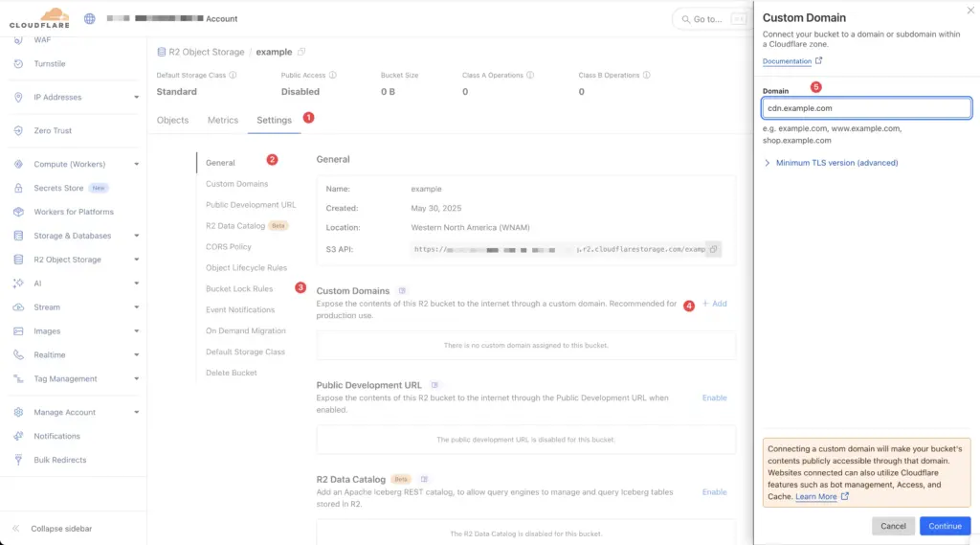Viewport: 980px width, 545px height.
Task: Open the Learn More link
Action: click(x=821, y=497)
